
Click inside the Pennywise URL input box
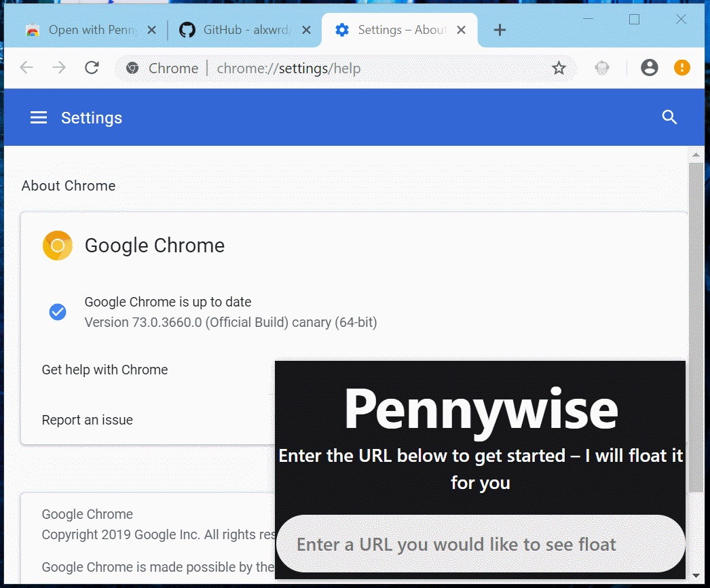coord(480,544)
